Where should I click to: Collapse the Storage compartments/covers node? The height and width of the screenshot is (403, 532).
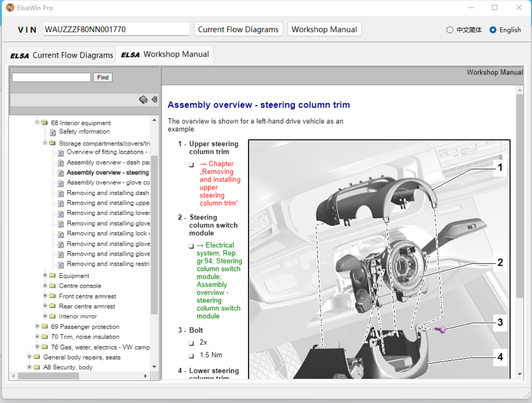tap(45, 143)
